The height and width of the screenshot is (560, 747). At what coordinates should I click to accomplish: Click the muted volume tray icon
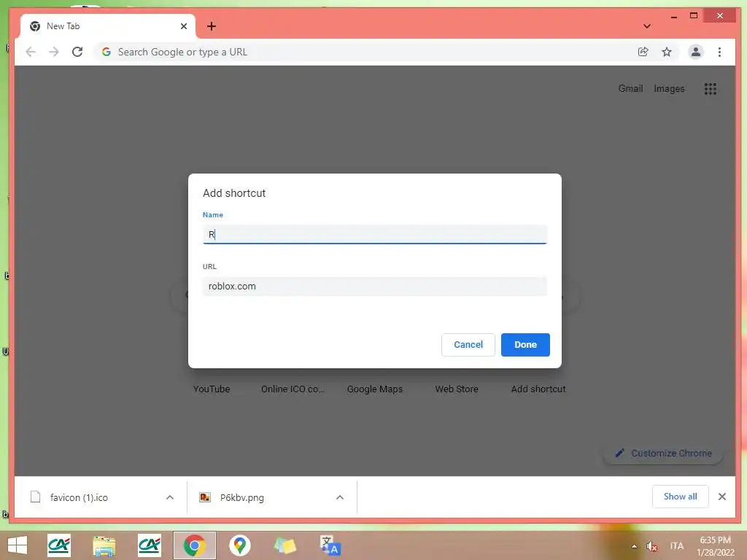click(x=651, y=545)
